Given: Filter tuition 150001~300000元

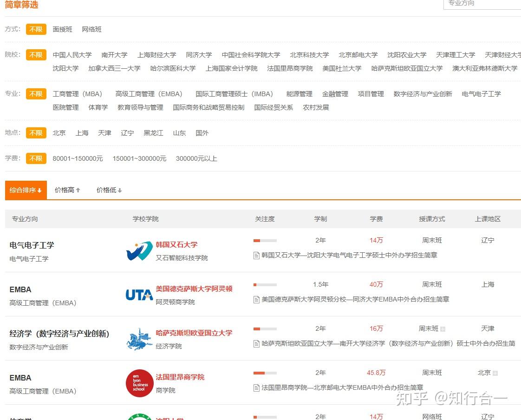Looking at the screenshot, I should pyautogui.click(x=140, y=158).
